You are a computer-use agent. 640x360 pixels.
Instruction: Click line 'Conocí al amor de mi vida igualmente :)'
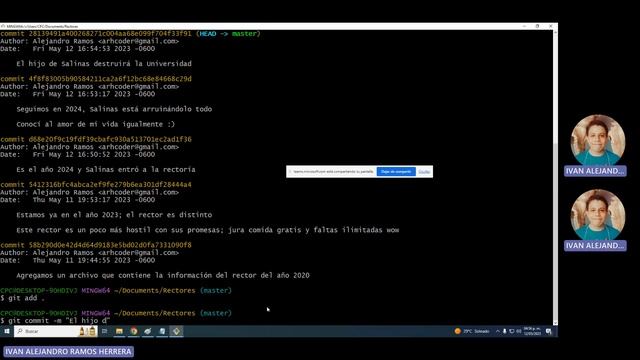pyautogui.click(x=96, y=124)
